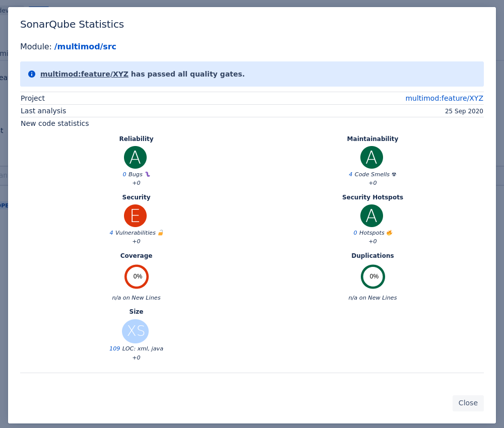Click the Duplications 0% ring indicator
Image resolution: width=504 pixels, height=428 pixels.
pos(373,276)
